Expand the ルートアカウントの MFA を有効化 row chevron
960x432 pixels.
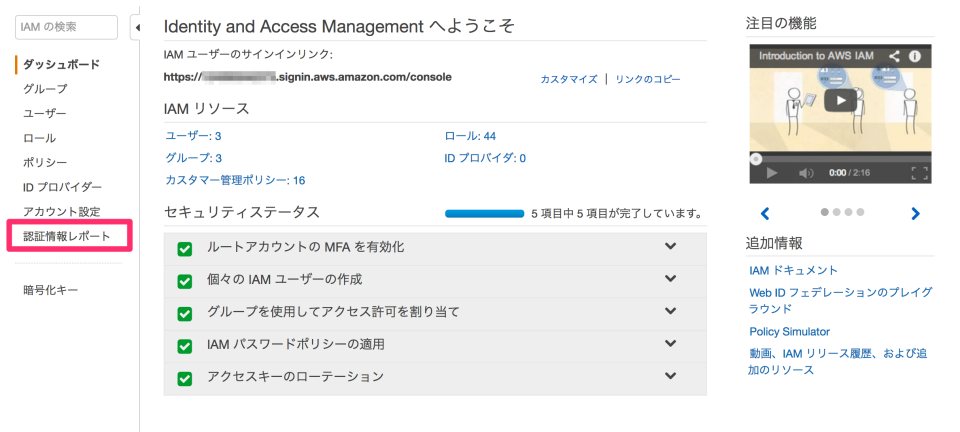(x=671, y=246)
